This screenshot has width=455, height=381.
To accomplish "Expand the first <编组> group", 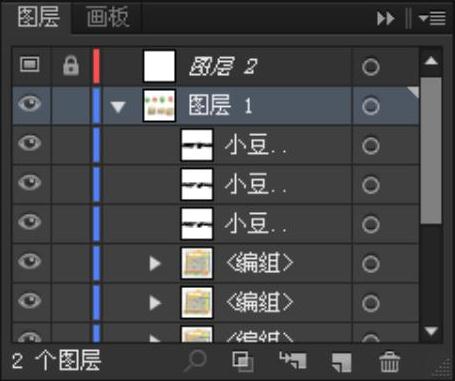I will pos(155,264).
